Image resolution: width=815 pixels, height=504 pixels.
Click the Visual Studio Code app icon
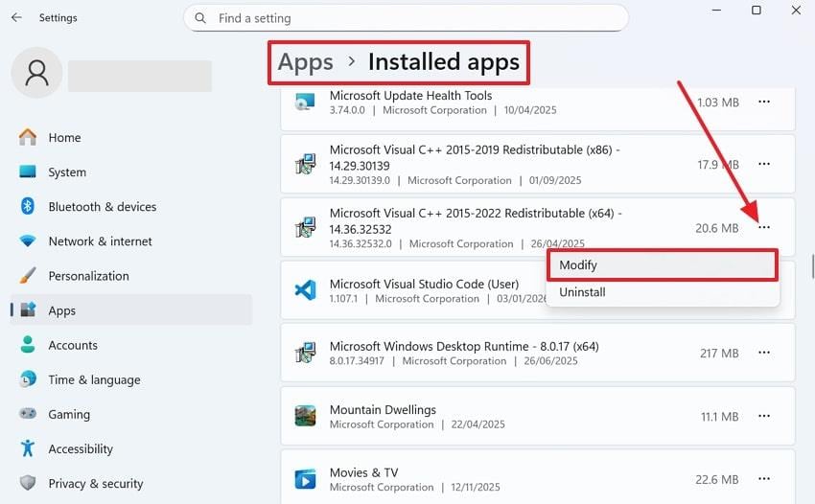[305, 290]
